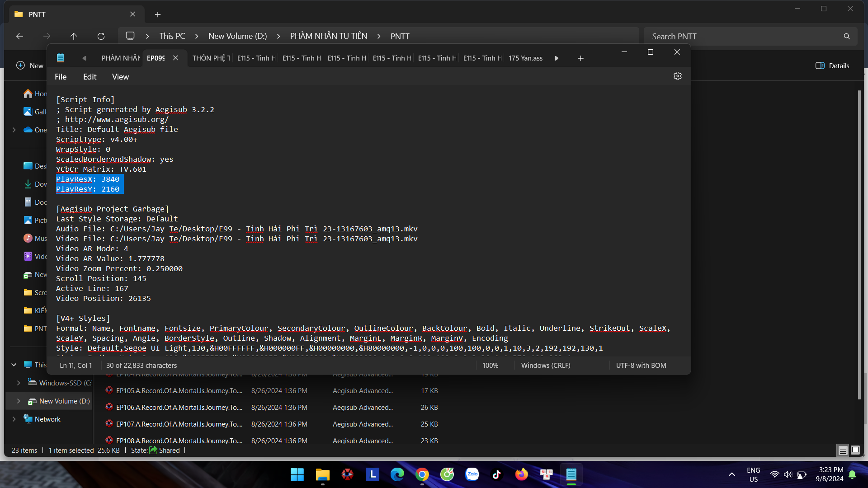The width and height of the screenshot is (868, 488).
Task: Switch to 175 Yan.ass tab
Action: coord(525,58)
